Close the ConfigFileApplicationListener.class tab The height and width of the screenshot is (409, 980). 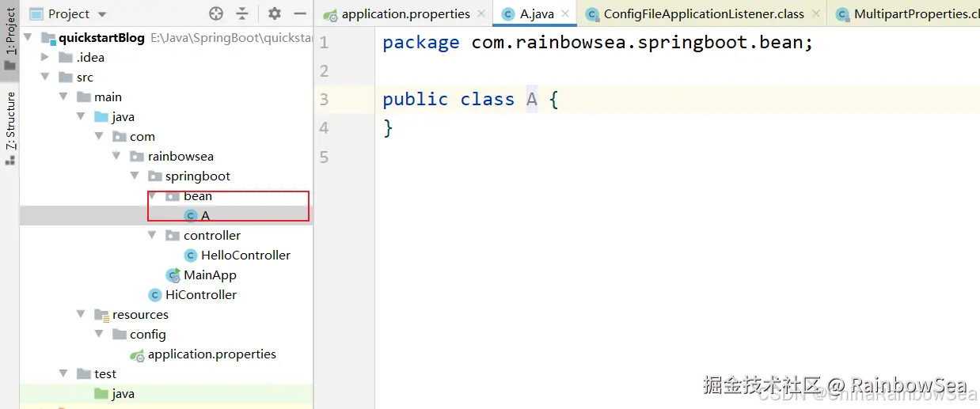pos(815,13)
